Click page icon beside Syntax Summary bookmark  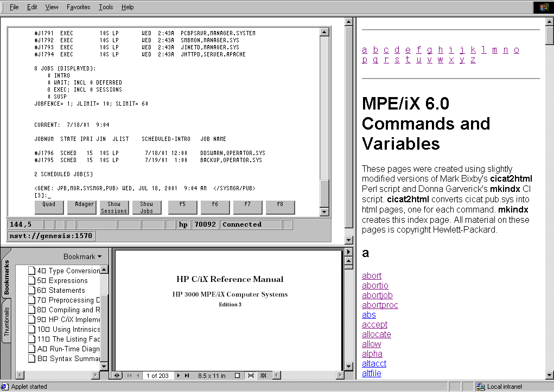coord(32,358)
